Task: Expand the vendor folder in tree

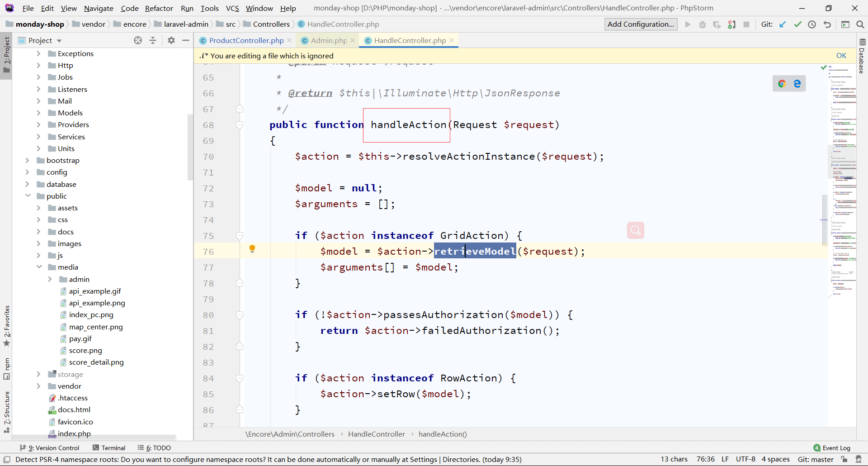Action: [x=38, y=386]
